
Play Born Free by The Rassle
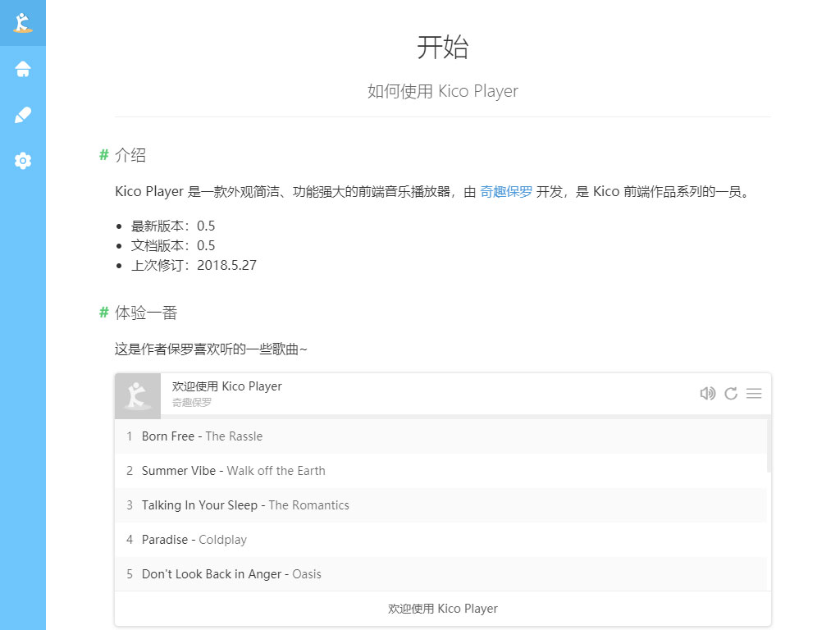click(441, 436)
